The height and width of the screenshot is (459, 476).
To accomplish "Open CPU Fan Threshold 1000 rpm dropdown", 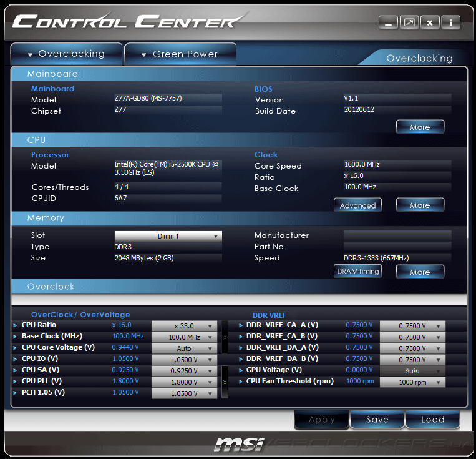I will pyautogui.click(x=412, y=382).
